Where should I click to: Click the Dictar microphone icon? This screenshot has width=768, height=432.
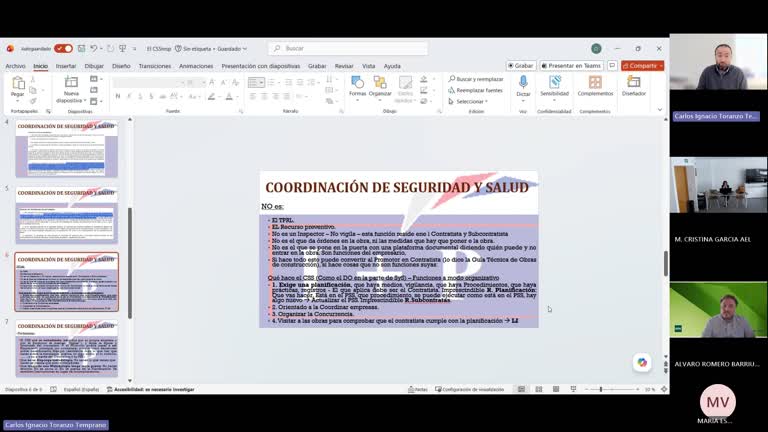click(x=523, y=82)
